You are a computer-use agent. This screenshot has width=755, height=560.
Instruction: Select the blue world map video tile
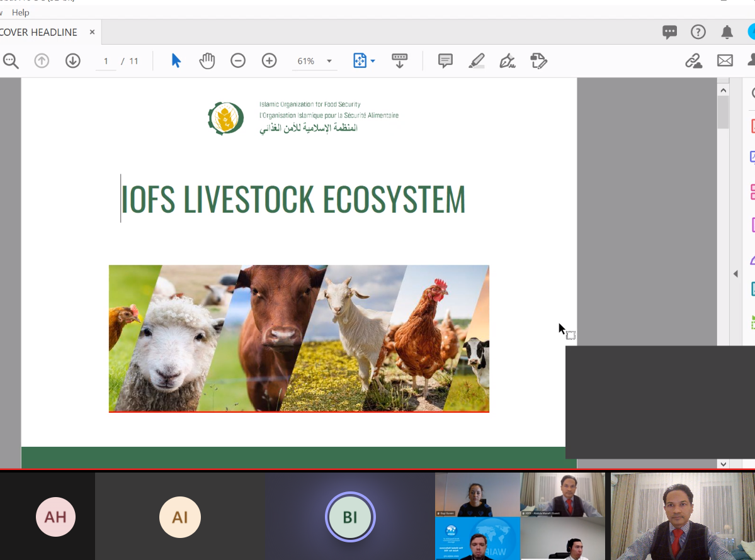pyautogui.click(x=478, y=539)
